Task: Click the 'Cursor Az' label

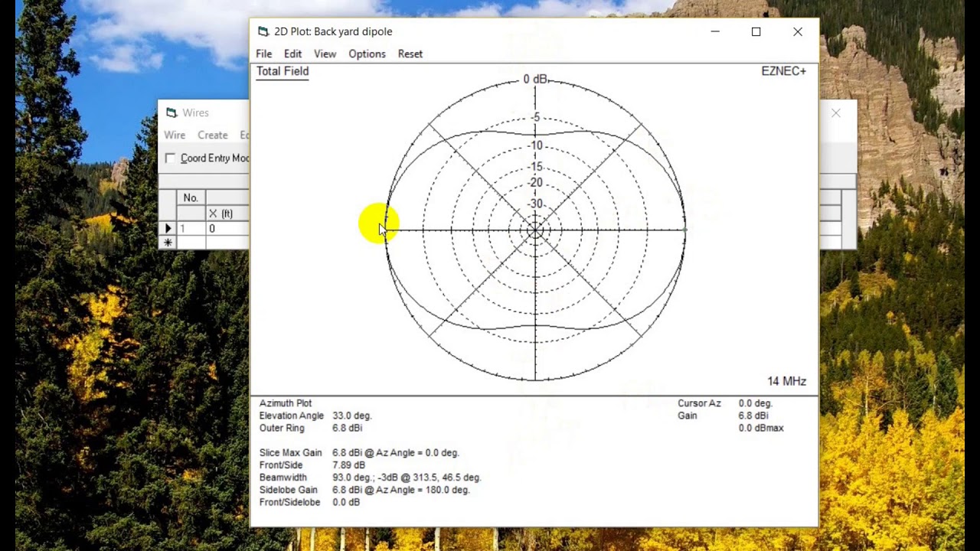Action: pos(699,403)
